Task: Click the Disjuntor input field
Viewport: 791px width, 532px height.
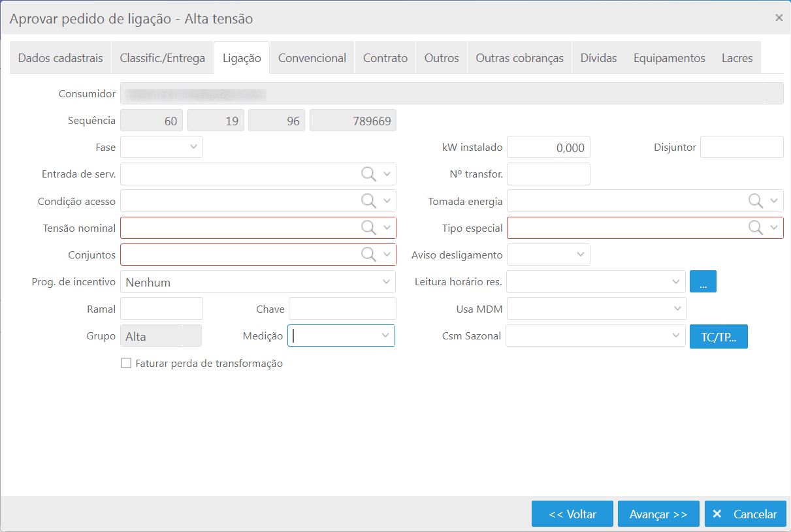Action: pyautogui.click(x=742, y=147)
